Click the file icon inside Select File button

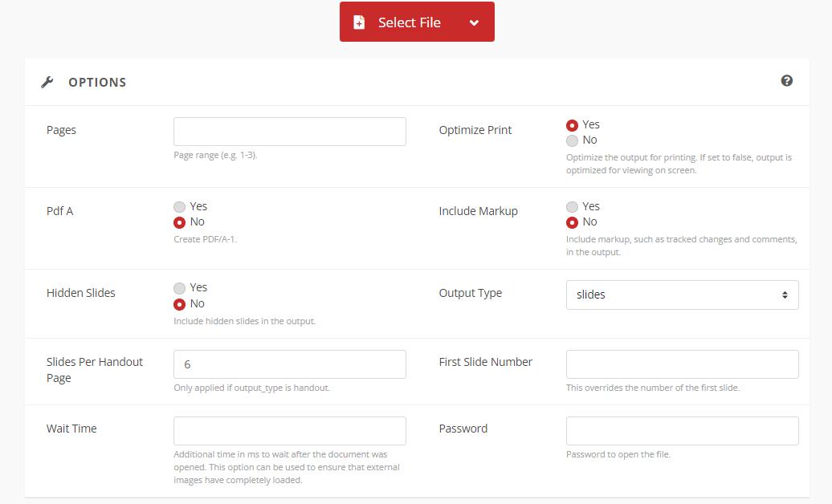point(359,22)
